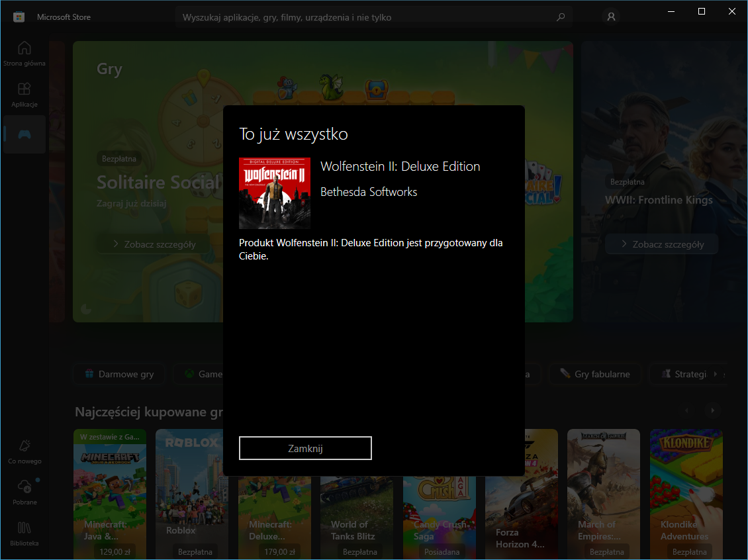Open the Klondike Adventures card
Image resolution: width=748 pixels, height=560 pixels.
click(686, 494)
